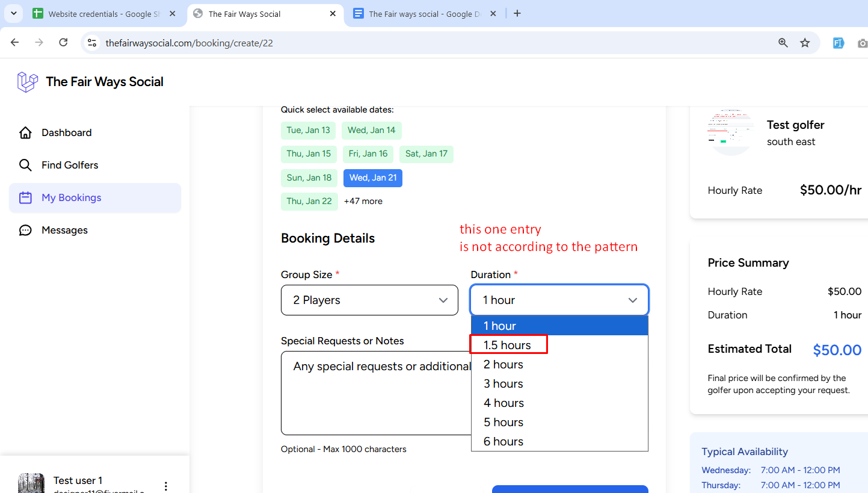The image size is (868, 493).
Task: Choose the 1.5 hours duration option
Action: pos(508,345)
